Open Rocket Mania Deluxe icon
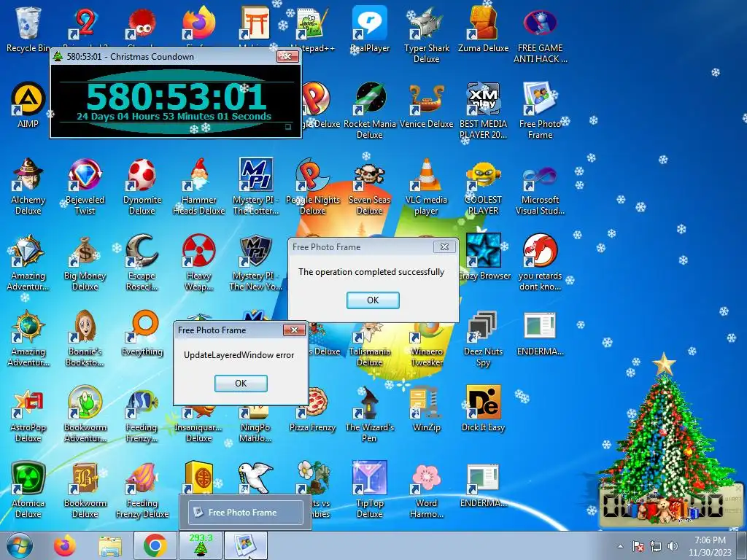The height and width of the screenshot is (560, 747). pos(370,111)
